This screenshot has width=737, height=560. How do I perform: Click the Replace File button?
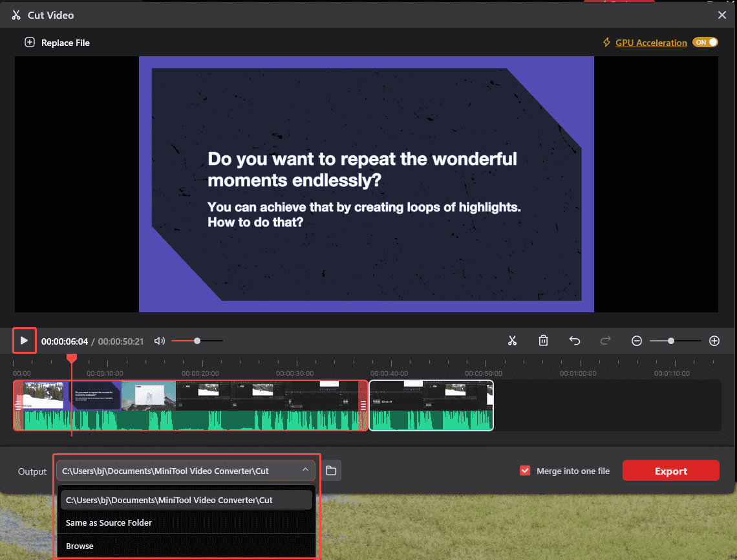[x=57, y=43]
